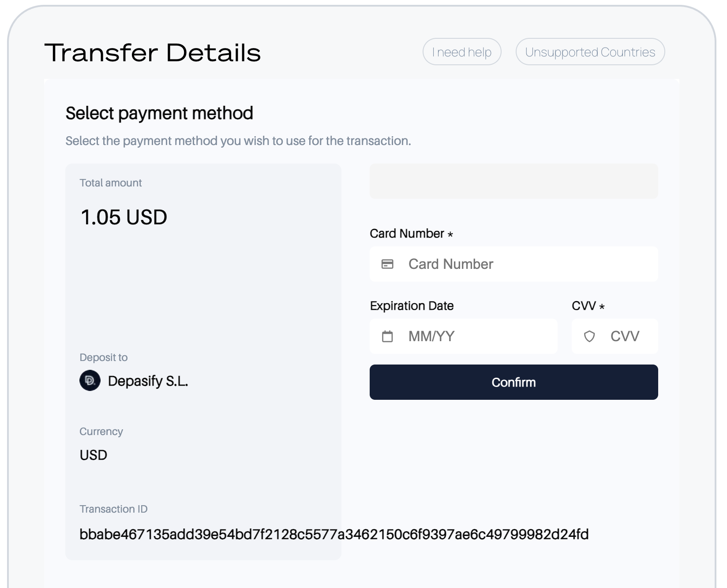This screenshot has width=727, height=588.
Task: Click the Depasify S.L. recipient name
Action: pos(148,381)
